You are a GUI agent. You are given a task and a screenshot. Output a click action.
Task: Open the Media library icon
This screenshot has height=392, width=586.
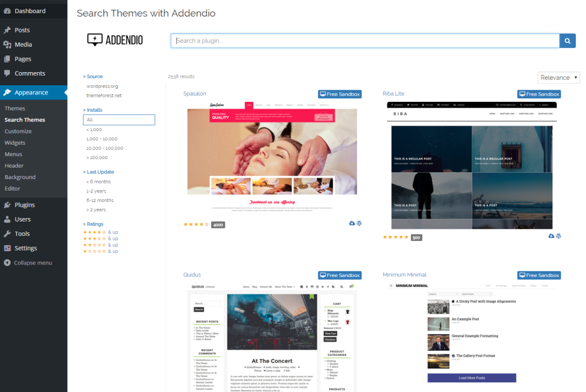[x=8, y=44]
